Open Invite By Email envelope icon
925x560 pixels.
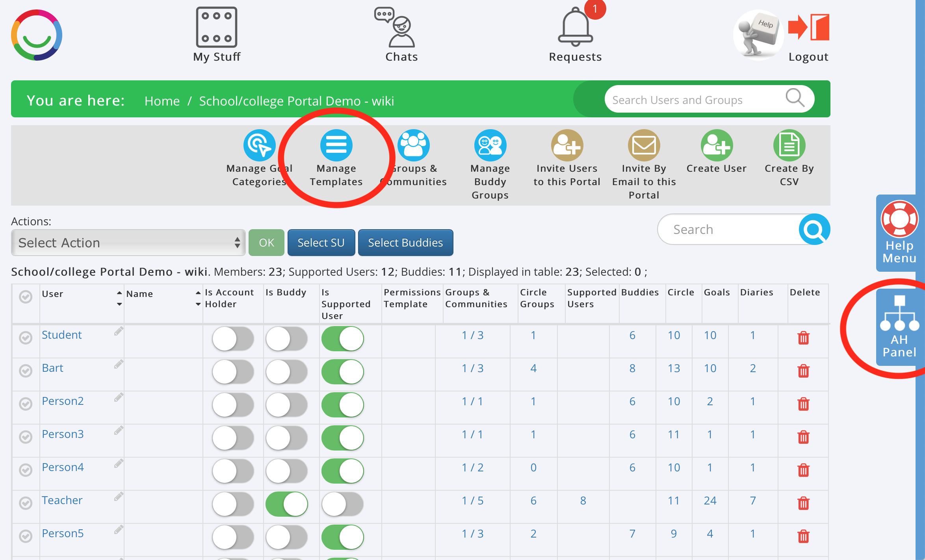tap(644, 146)
